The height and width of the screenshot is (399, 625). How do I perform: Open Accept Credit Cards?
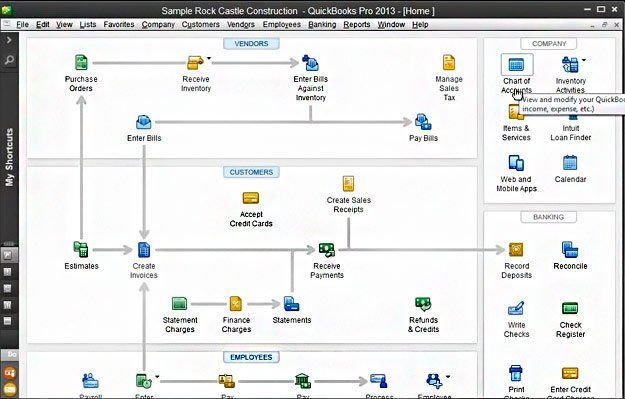pyautogui.click(x=251, y=198)
